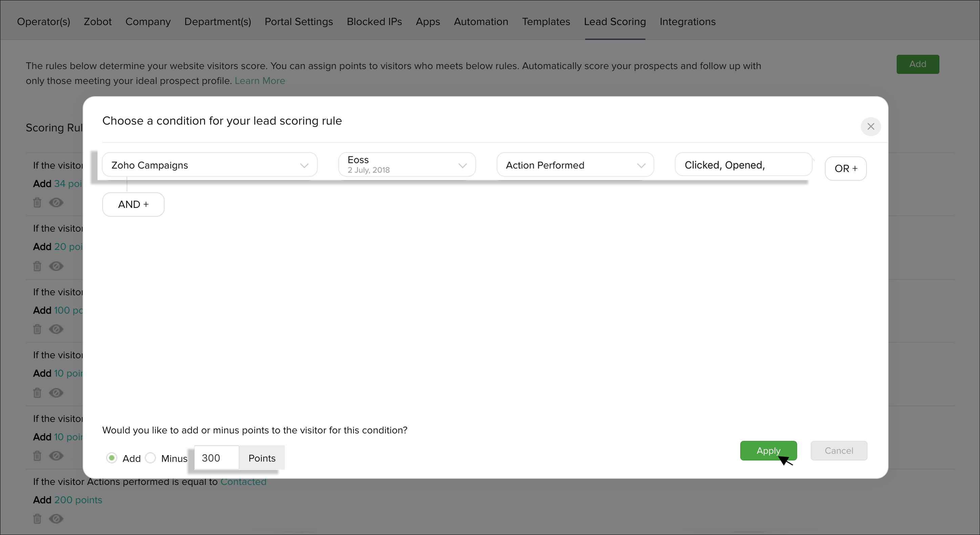Close the lead scoring condition dialog

coord(870,126)
